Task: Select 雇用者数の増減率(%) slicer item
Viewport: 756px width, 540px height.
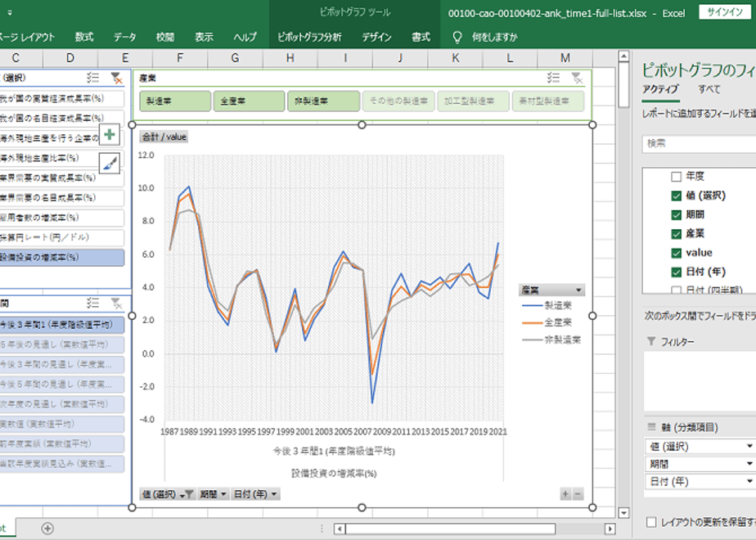Action: tap(61, 218)
